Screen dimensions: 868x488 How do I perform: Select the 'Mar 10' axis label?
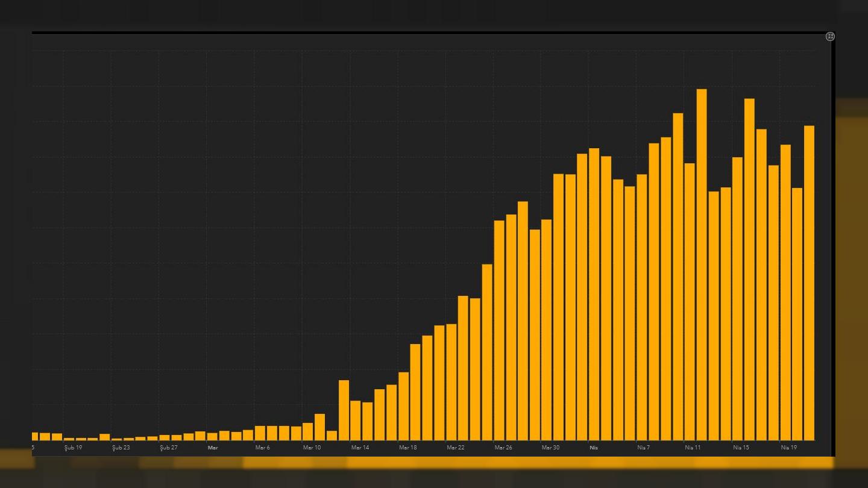(312, 448)
